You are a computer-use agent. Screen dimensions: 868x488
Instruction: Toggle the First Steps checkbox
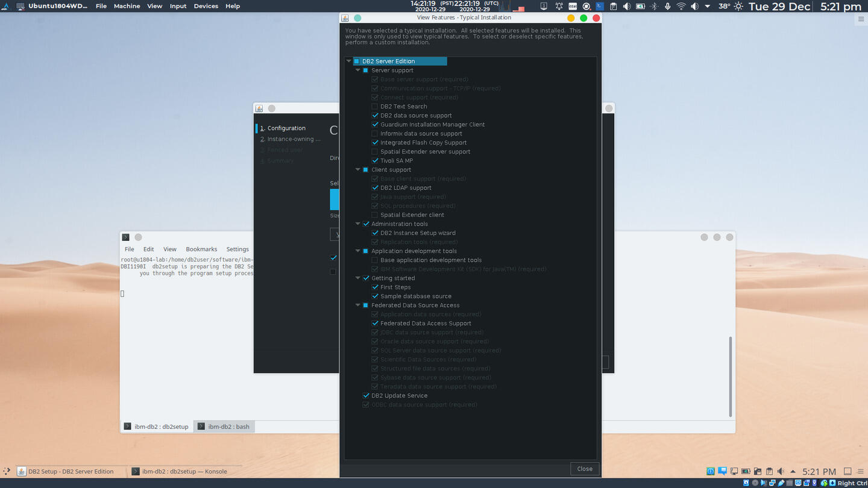tap(375, 287)
